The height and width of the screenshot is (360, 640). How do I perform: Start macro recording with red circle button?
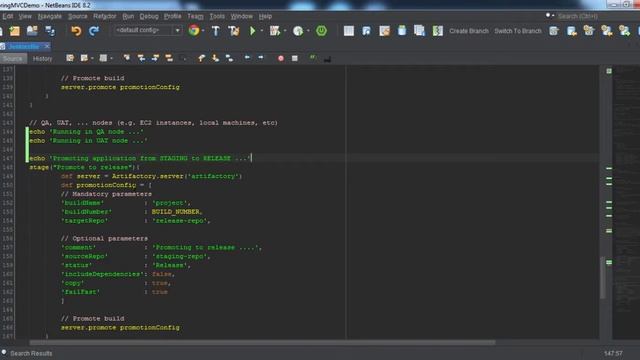[x=281, y=58]
